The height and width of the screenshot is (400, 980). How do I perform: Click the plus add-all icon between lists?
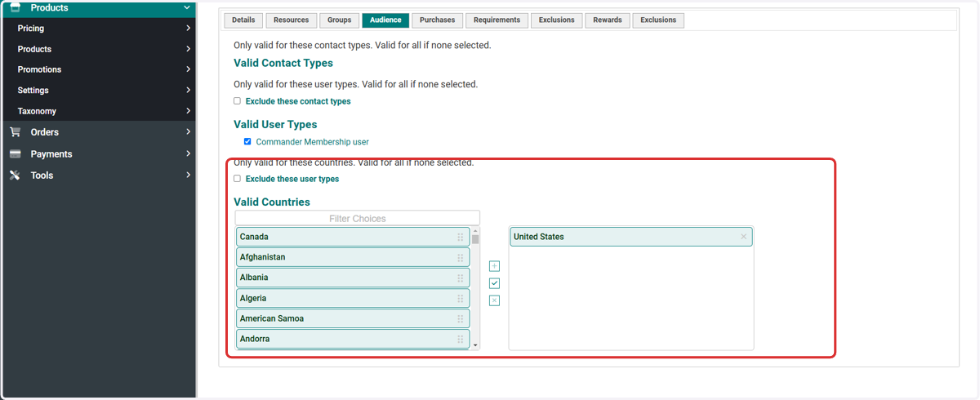[494, 266]
